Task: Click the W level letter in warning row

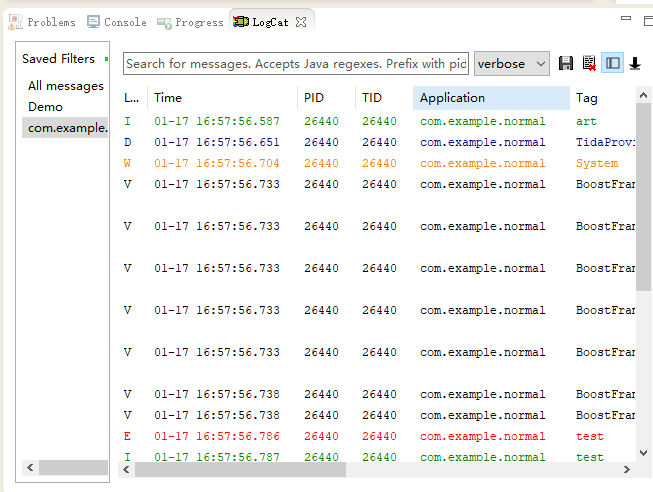Action: tap(127, 163)
